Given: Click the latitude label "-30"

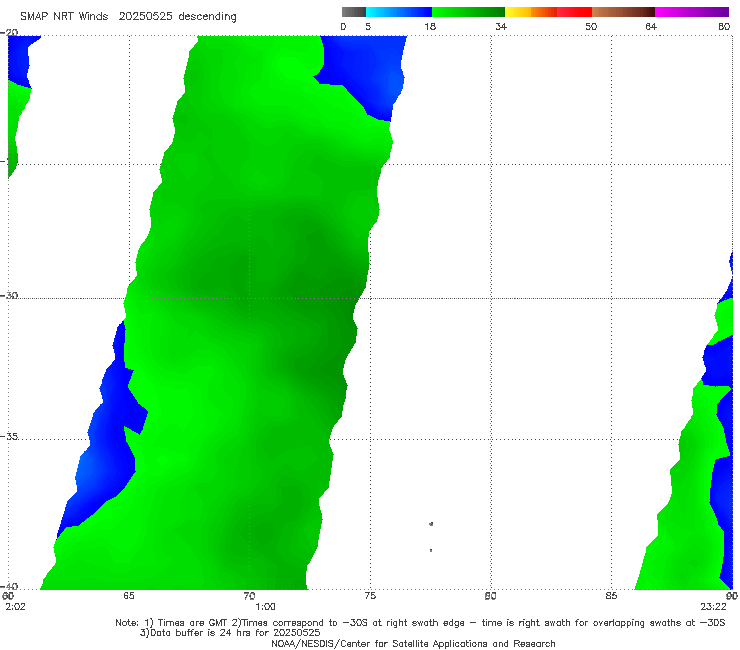Looking at the screenshot, I should tap(9, 295).
